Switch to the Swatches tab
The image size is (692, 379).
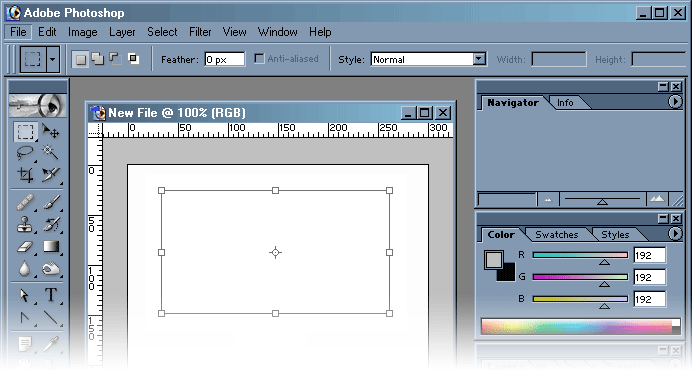coord(557,235)
